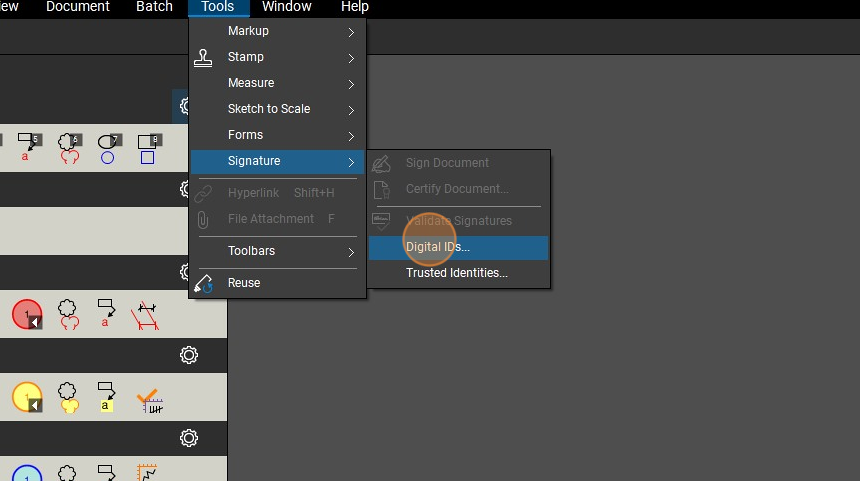Open the Document menu

(78, 7)
